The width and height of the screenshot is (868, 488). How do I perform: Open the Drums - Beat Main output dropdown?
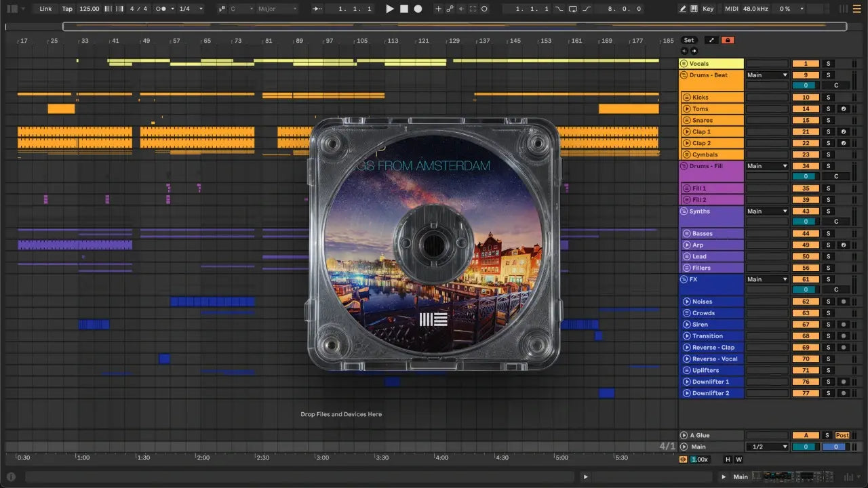[767, 75]
